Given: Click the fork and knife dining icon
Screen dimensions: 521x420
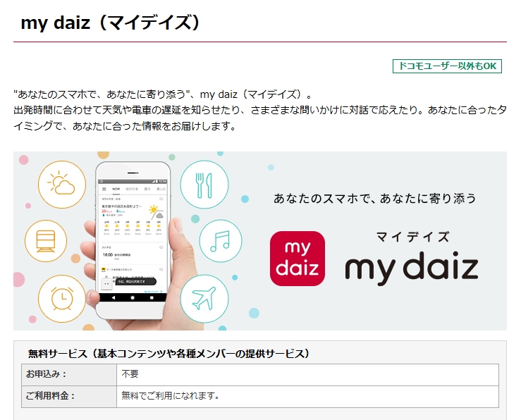Looking at the screenshot, I should click(x=204, y=185).
